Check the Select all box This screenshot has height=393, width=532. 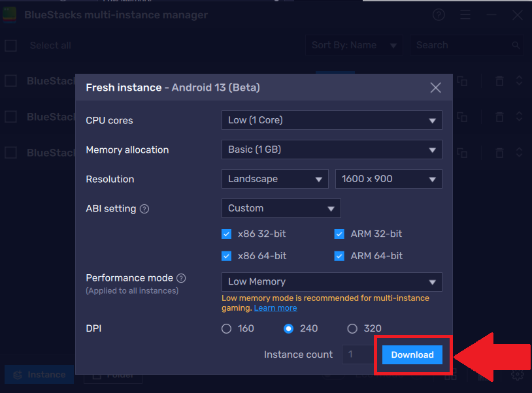pos(10,45)
